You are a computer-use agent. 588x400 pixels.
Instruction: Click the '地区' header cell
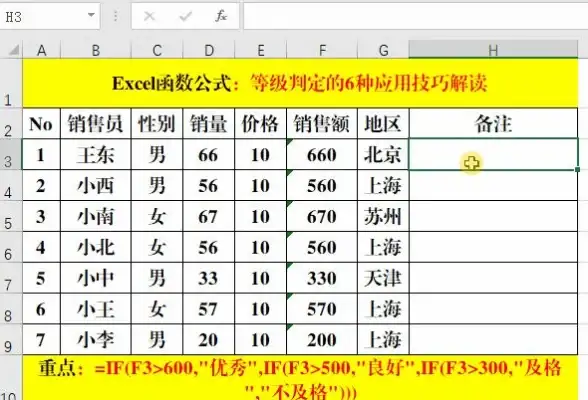(x=383, y=123)
